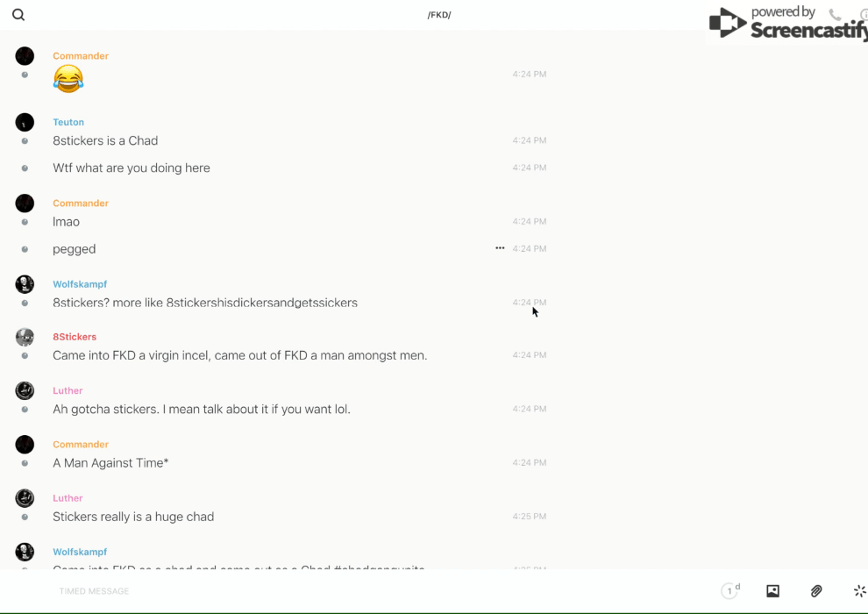Open the search icon in the header
Viewport: 868px width, 614px height.
pyautogui.click(x=18, y=15)
